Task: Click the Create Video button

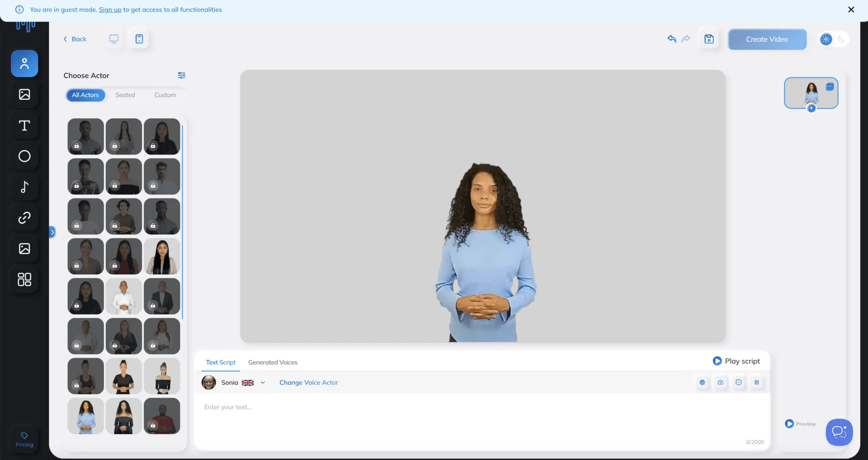Action: 767,39
